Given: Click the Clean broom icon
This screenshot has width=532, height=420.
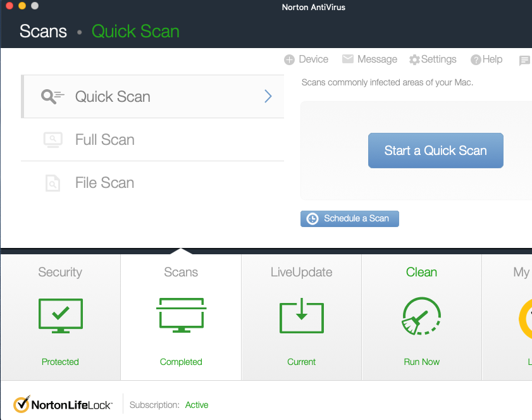Looking at the screenshot, I should pos(421,316).
